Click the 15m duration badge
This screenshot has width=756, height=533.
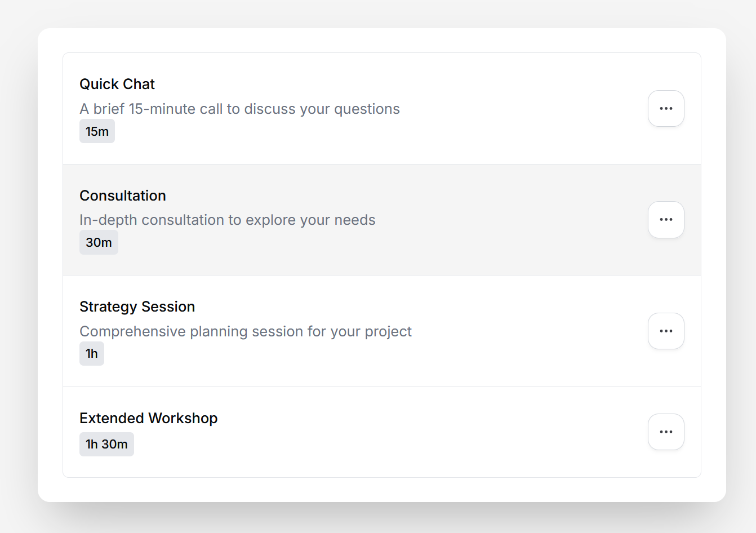97,131
